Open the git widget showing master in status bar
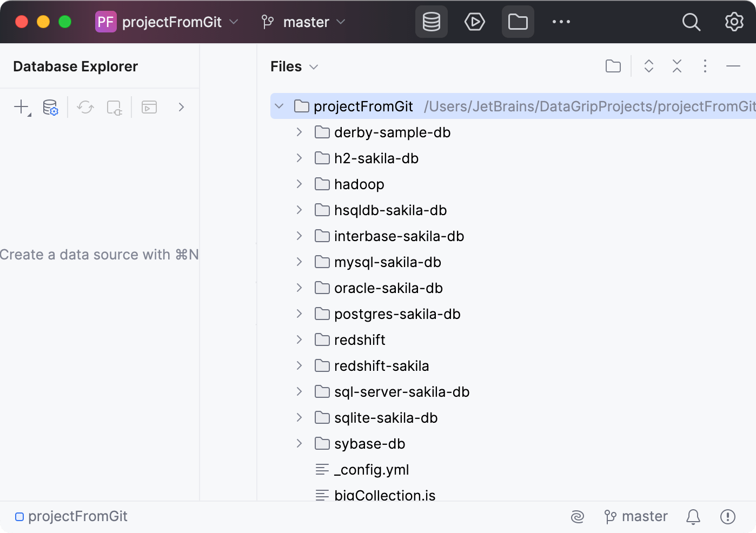The height and width of the screenshot is (533, 756). coord(636,516)
